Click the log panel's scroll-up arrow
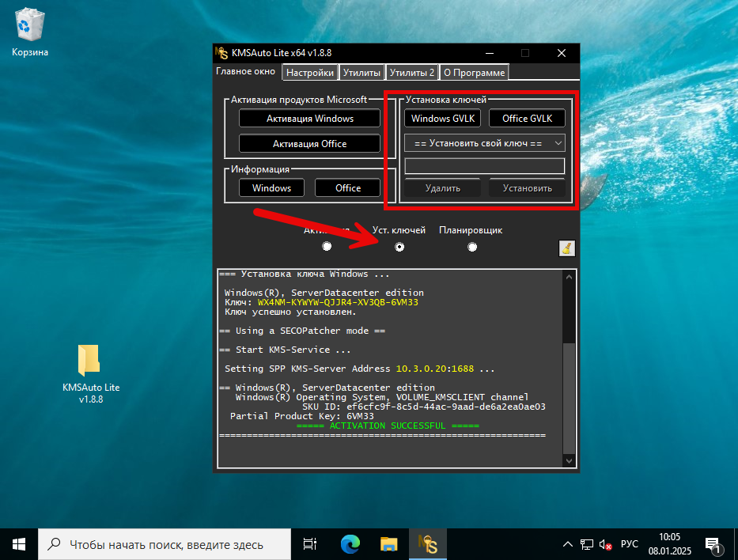This screenshot has height=560, width=738. (568, 278)
